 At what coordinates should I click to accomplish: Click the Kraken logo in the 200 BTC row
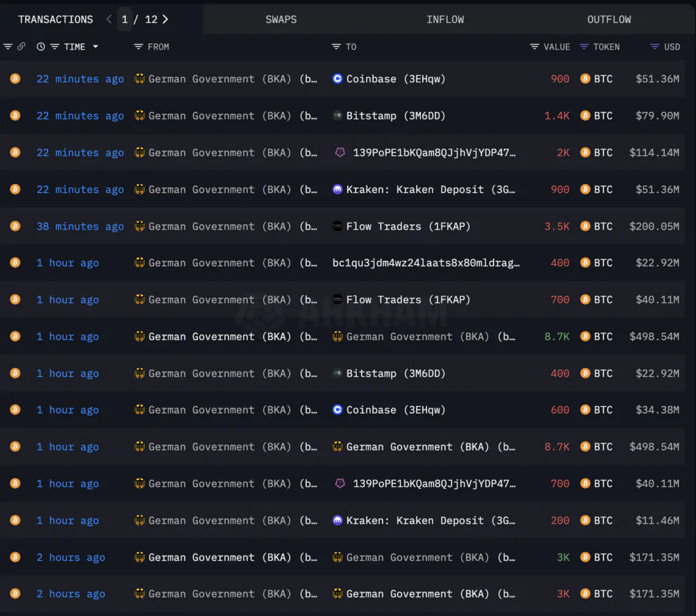[x=337, y=520]
